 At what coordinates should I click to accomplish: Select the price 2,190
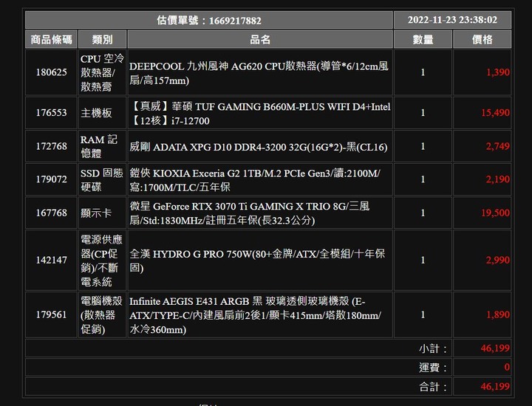click(x=498, y=179)
